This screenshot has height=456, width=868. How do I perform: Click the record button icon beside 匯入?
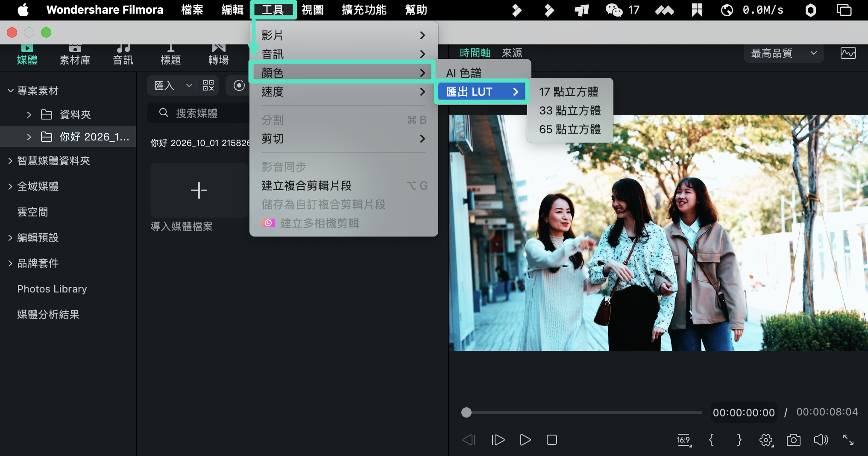pyautogui.click(x=239, y=85)
